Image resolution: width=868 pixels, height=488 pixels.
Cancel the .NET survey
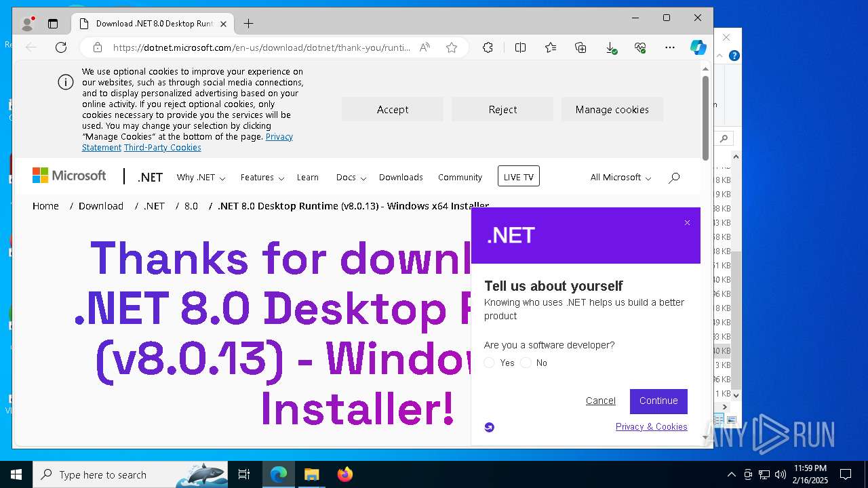point(601,401)
